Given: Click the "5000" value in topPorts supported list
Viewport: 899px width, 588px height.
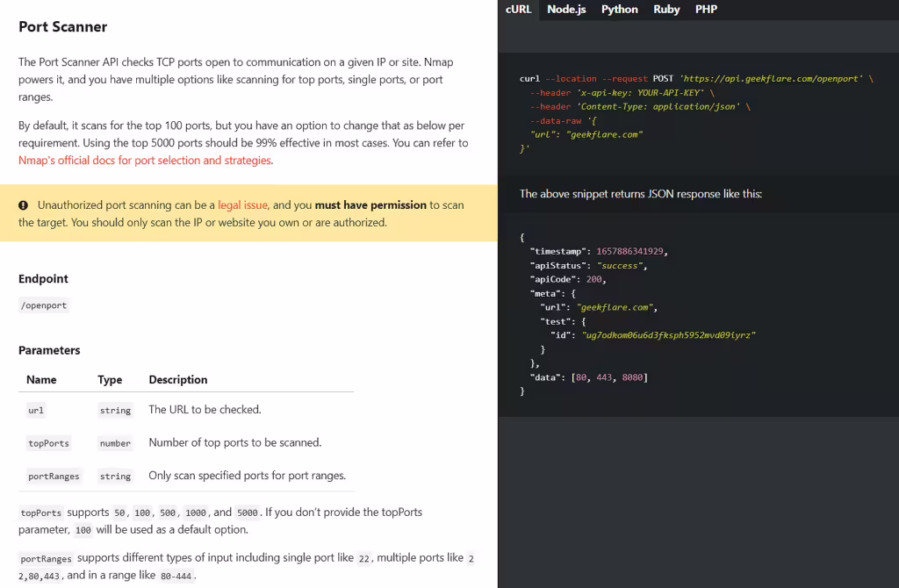Looking at the screenshot, I should coord(247,513).
